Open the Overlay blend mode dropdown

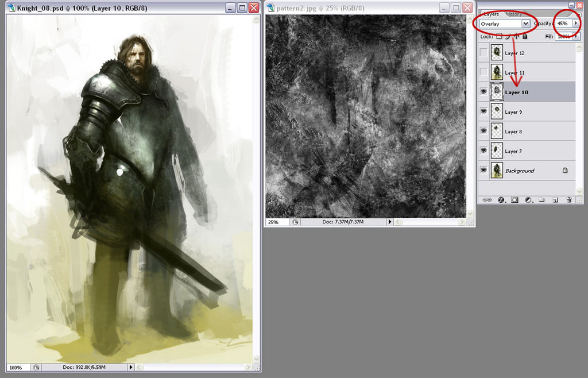coord(525,24)
